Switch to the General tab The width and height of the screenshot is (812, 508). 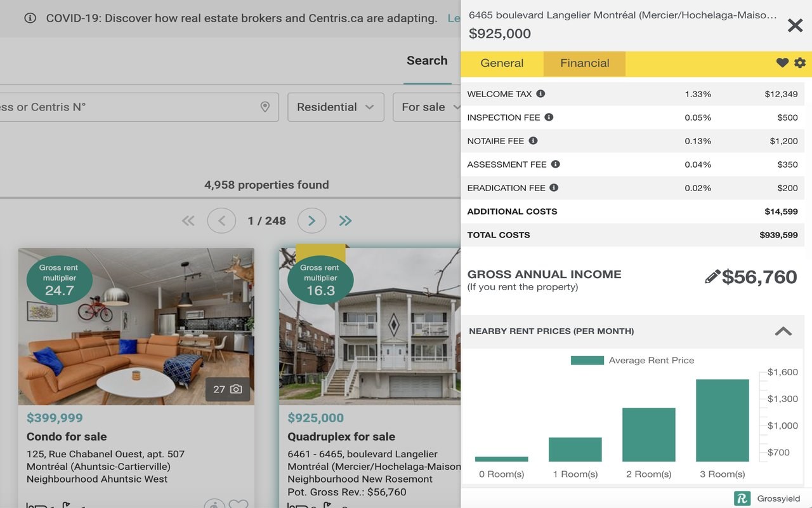tap(502, 63)
